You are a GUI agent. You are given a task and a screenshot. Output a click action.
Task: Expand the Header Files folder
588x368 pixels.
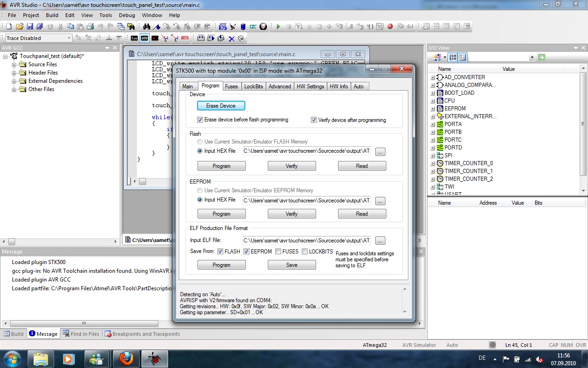(x=14, y=73)
